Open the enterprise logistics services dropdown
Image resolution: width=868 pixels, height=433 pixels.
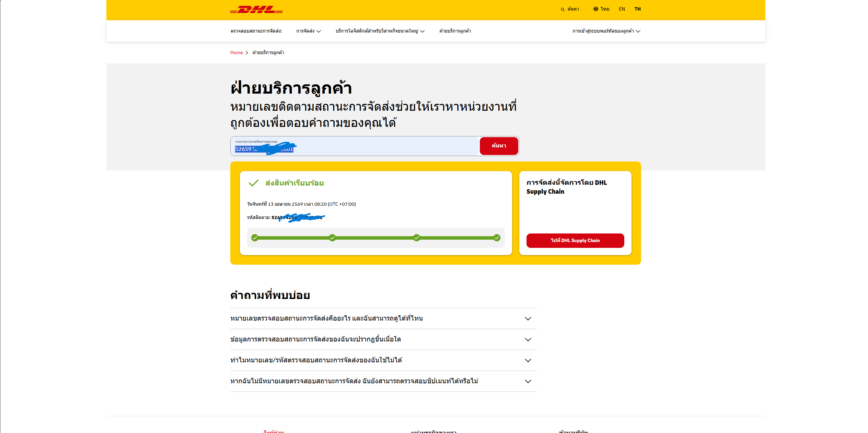coord(380,31)
